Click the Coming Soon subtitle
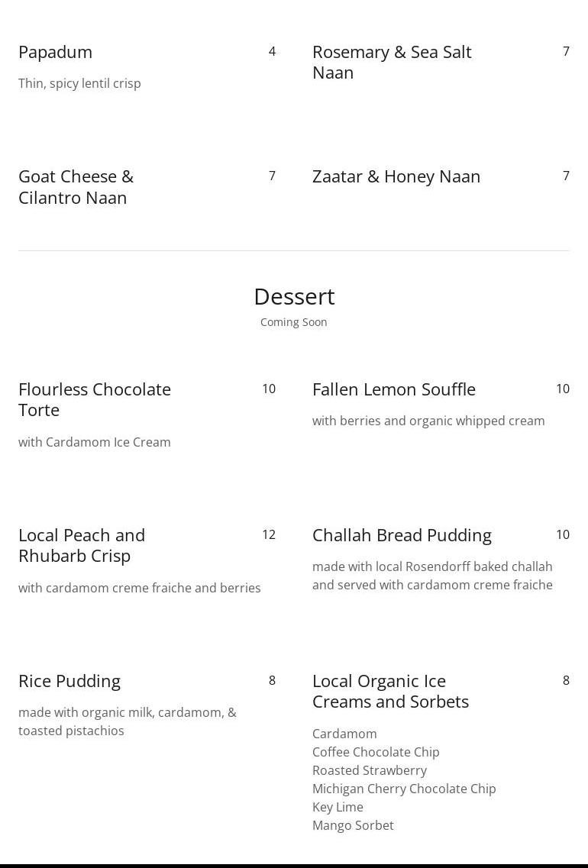588x868 pixels. click(294, 322)
